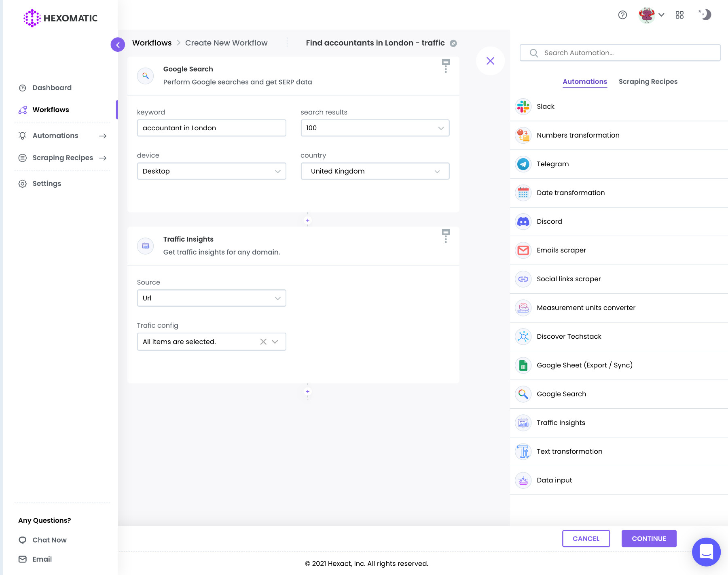Select Numbers transformation icon
728x575 pixels.
(523, 135)
